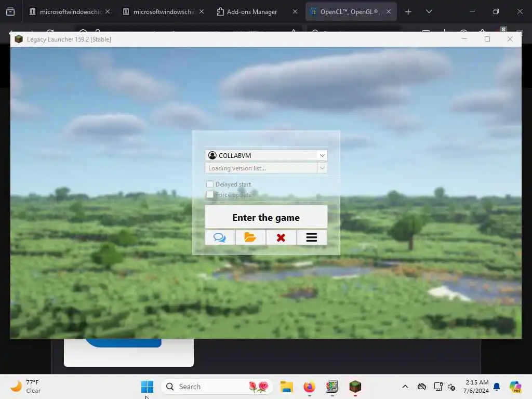Image resolution: width=532 pixels, height=399 pixels.
Task: Click the Legacy Launcher title bar block icon
Action: pos(19,39)
